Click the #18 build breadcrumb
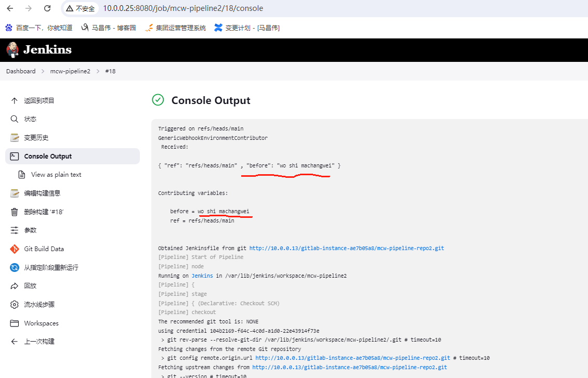 [x=110, y=71]
